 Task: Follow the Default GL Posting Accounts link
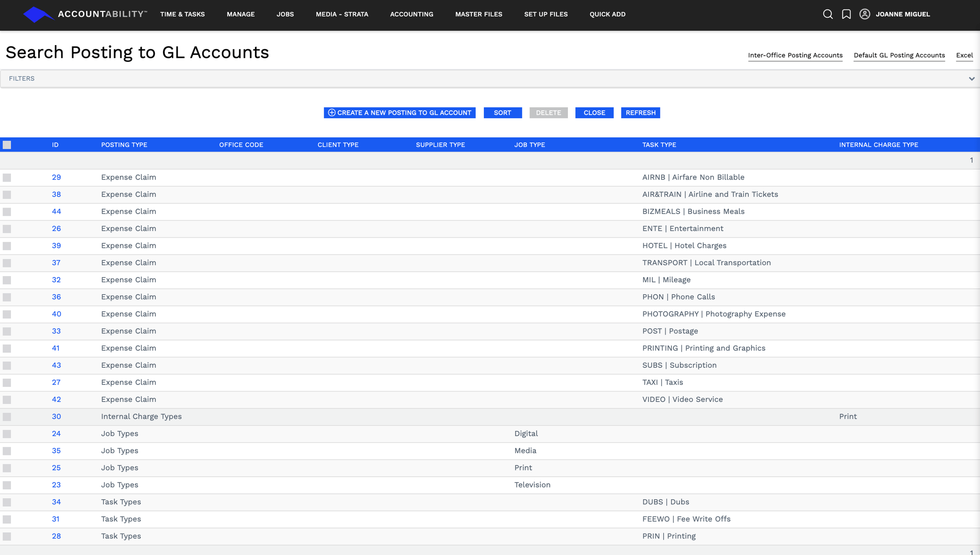[x=899, y=55]
